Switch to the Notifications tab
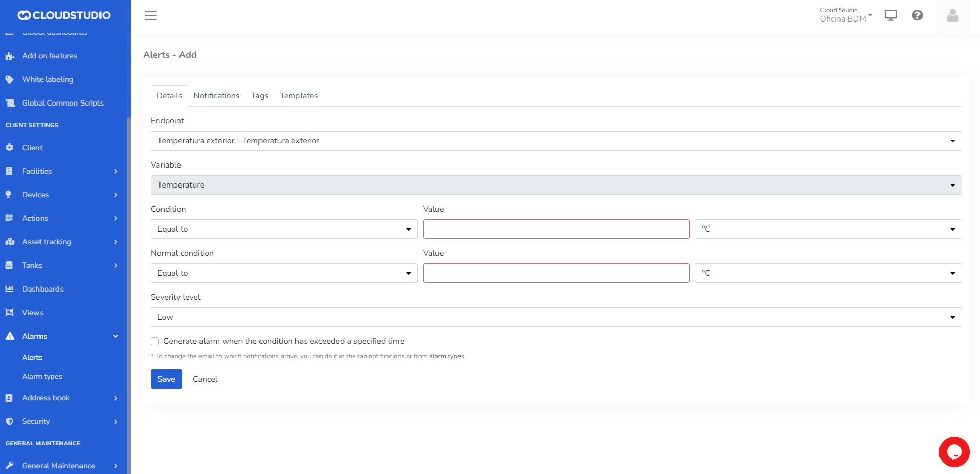This screenshot has width=980, height=474. [216, 96]
